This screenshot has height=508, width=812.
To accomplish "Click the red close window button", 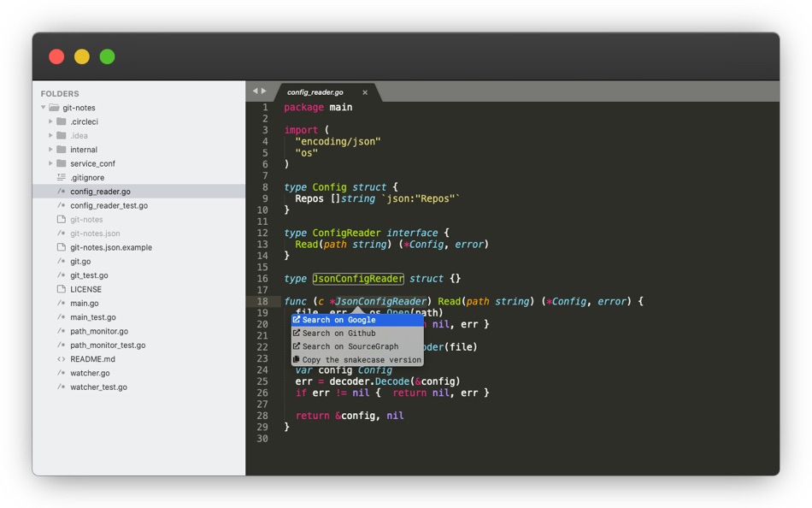I will coord(56,56).
